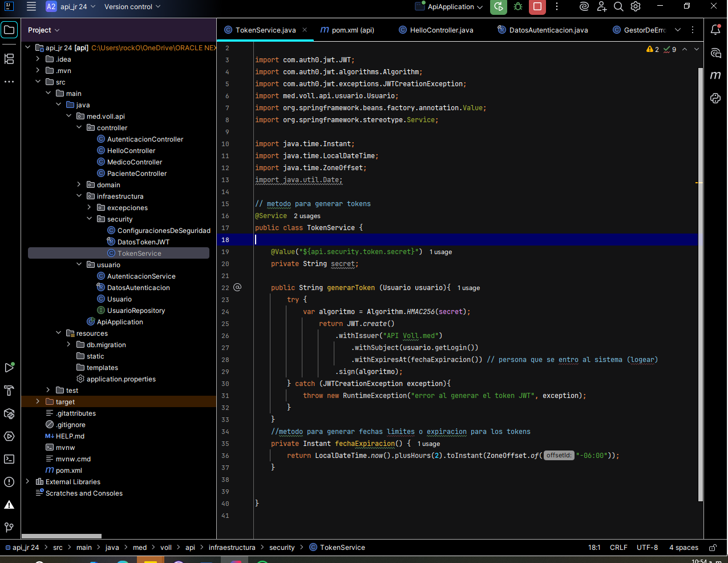The height and width of the screenshot is (563, 728).
Task: Open Search Everywhere magnifier icon
Action: (618, 7)
